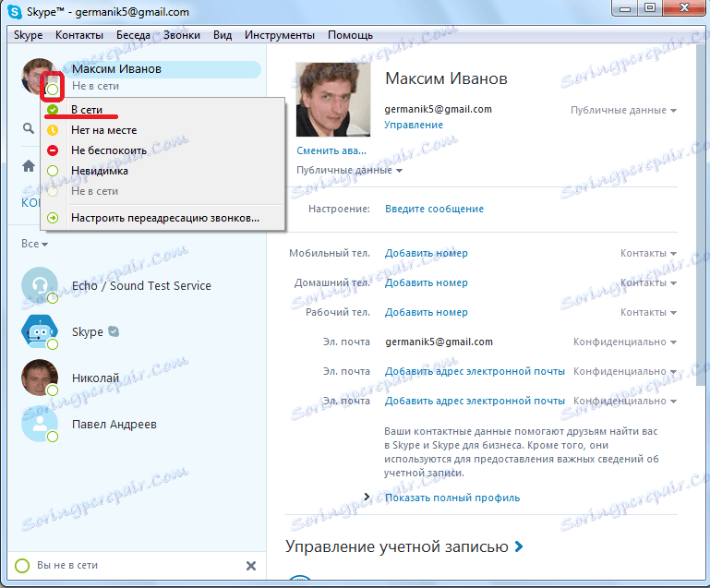Open Конфиденциально dropdown for germanik5@gmail.com row
Screen dimensions: 710x588
point(625,342)
